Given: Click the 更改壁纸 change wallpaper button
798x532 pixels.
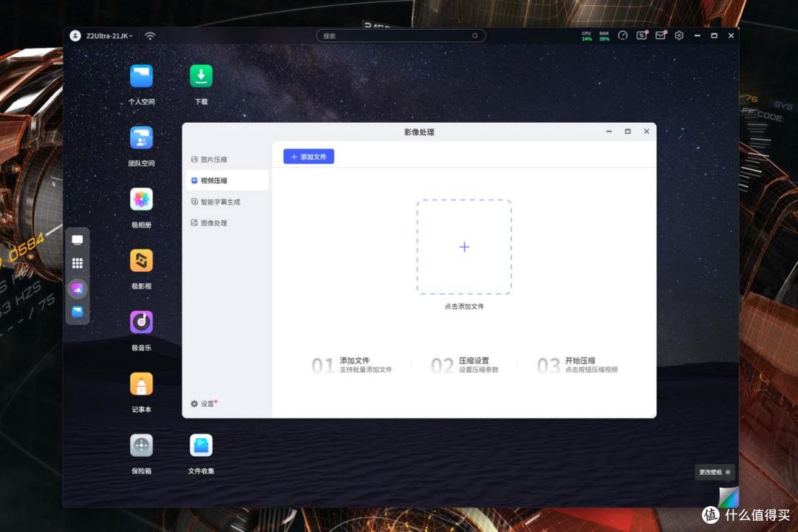Looking at the screenshot, I should click(715, 472).
